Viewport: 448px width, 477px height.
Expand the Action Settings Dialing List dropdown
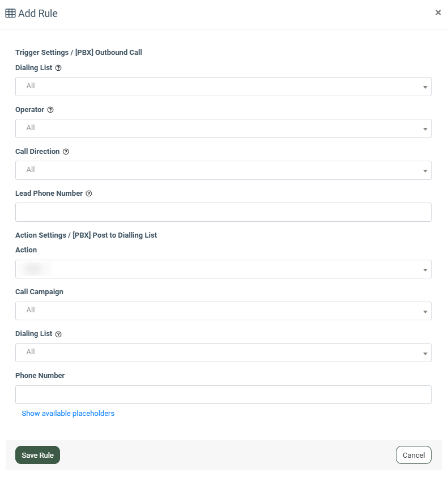223,353
